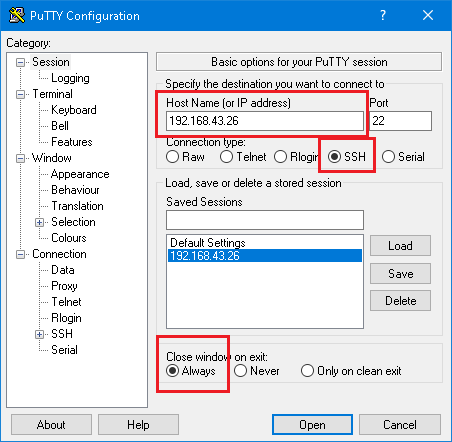Click the Load session button

(400, 246)
